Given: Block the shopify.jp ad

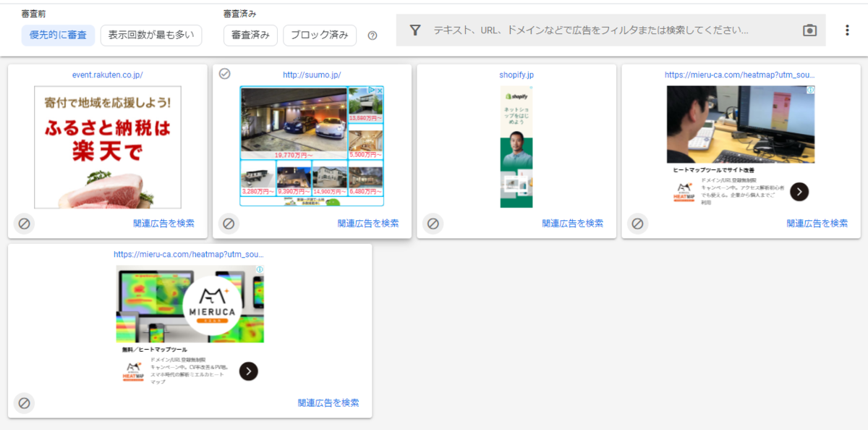Looking at the screenshot, I should coord(433,224).
